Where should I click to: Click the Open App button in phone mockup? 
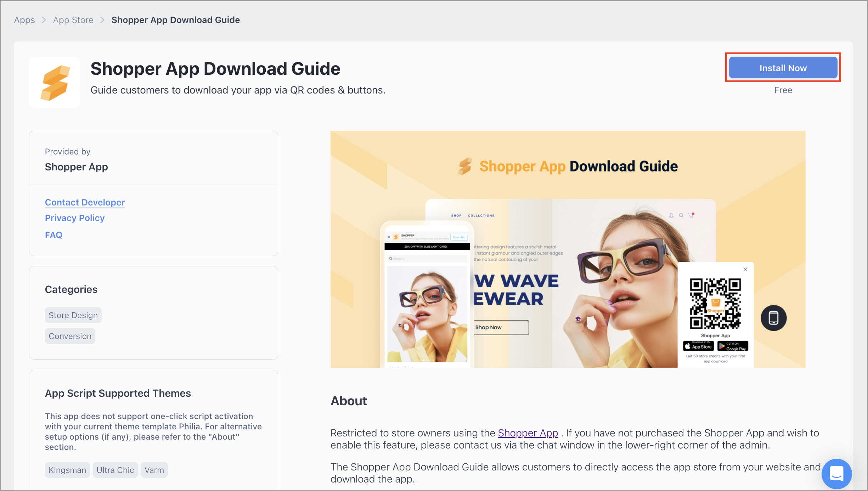pos(459,237)
